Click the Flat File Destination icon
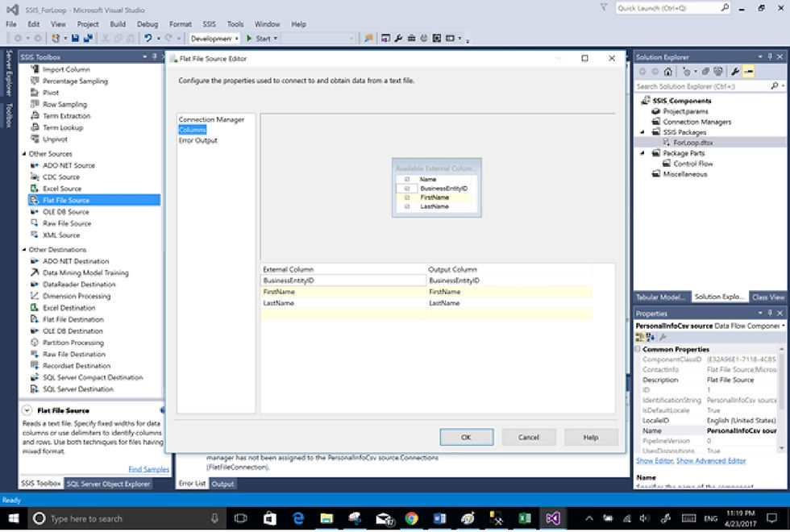The height and width of the screenshot is (532, 790). point(34,319)
